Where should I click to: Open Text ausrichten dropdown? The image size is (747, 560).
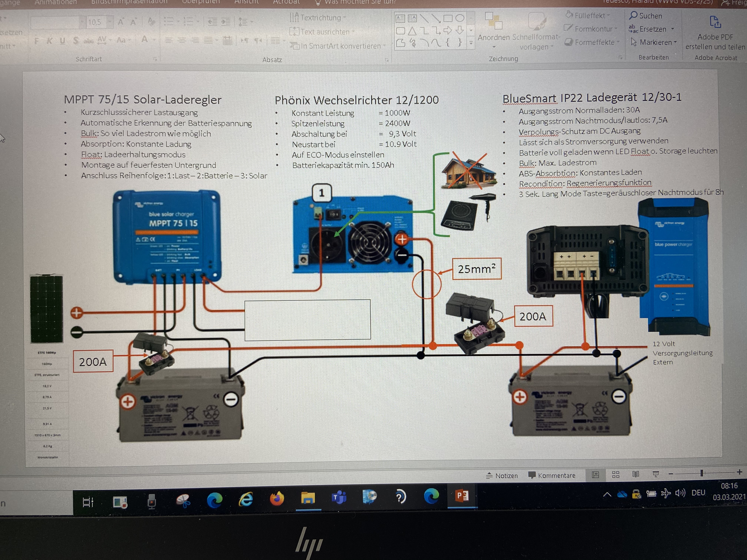[x=322, y=32]
